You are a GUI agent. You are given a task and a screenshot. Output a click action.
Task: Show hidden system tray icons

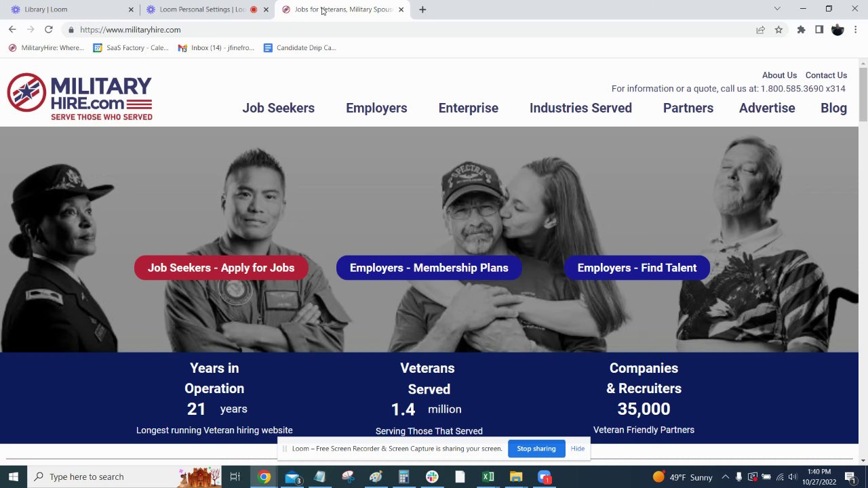725,476
